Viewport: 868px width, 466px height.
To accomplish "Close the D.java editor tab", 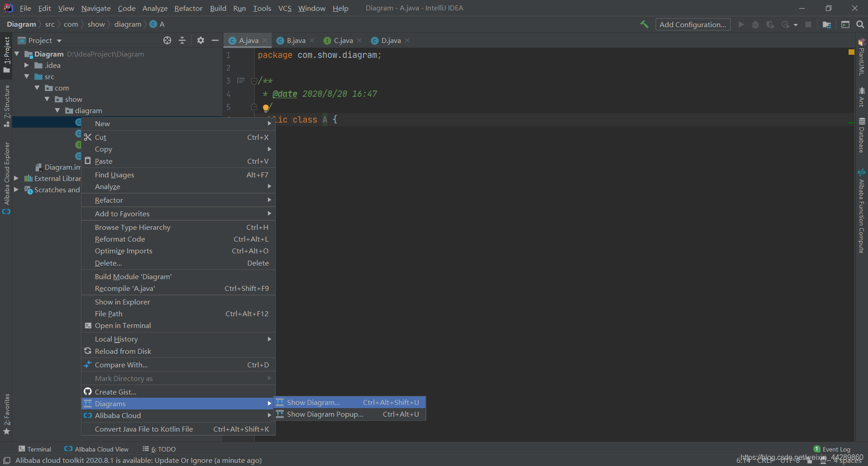I will tap(407, 40).
